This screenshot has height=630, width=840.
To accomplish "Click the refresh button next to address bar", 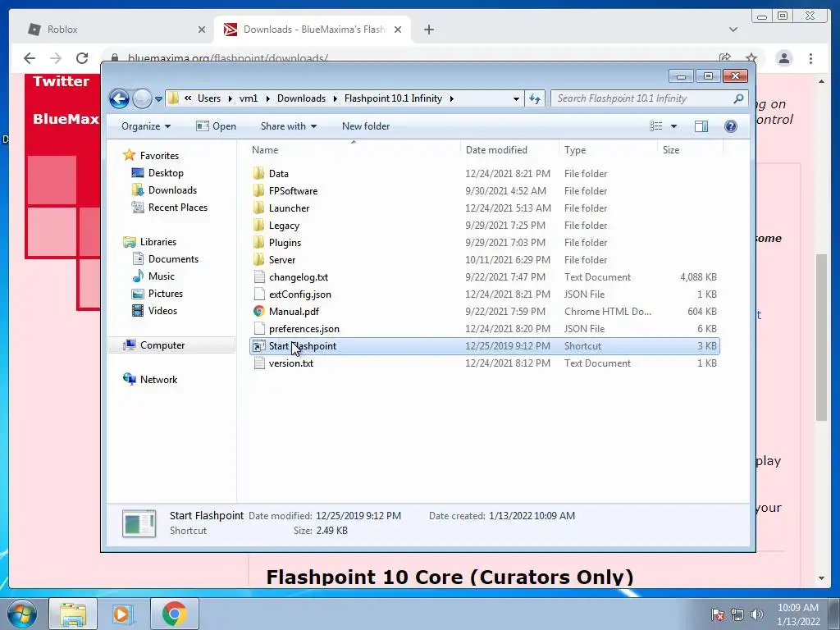I will point(535,98).
